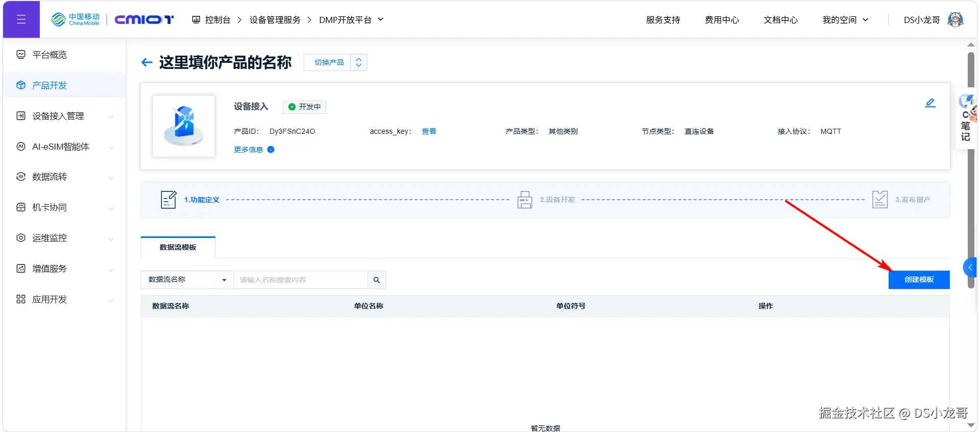Image resolution: width=980 pixels, height=432 pixels.
Task: Open 文档中心 in top navigation
Action: [x=780, y=20]
